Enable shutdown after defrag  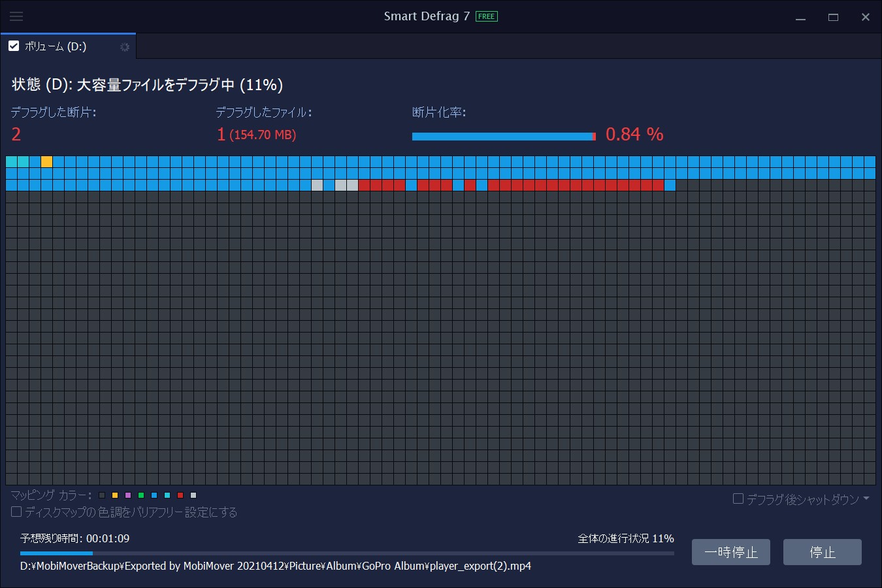click(x=738, y=499)
